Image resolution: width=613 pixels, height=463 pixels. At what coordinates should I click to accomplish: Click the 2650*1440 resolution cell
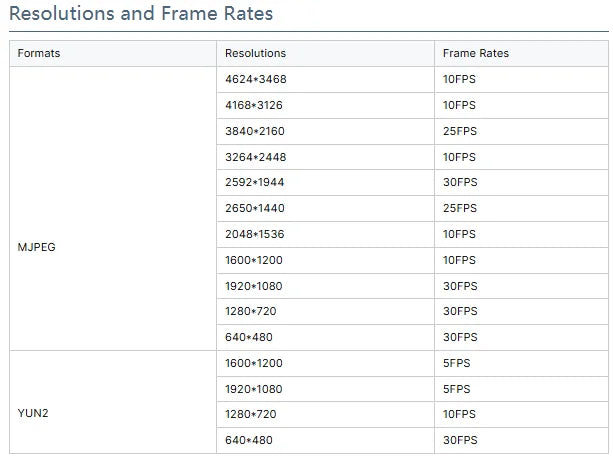[325, 208]
